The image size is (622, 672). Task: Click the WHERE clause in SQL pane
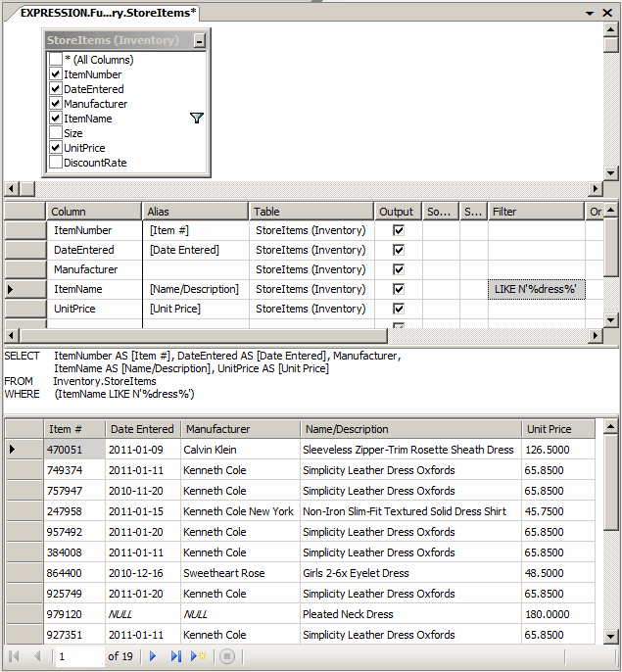pos(99,394)
